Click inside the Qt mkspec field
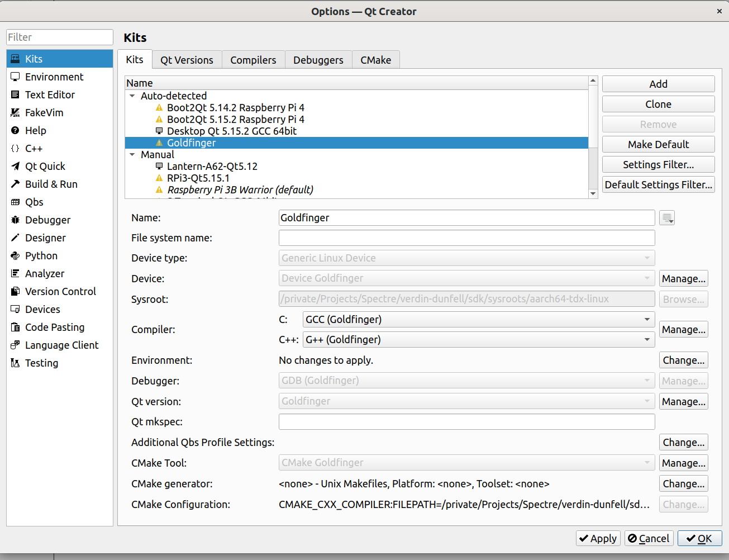 point(466,421)
